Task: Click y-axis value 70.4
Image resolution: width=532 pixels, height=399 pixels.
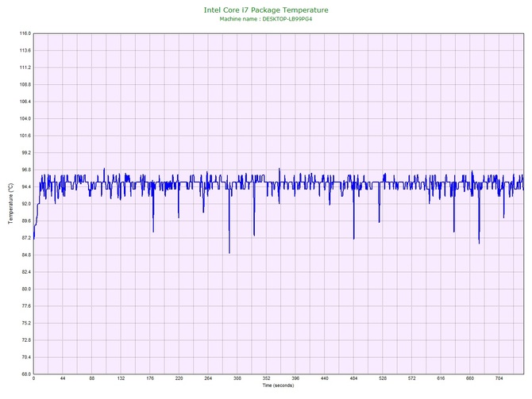Action: [26, 357]
